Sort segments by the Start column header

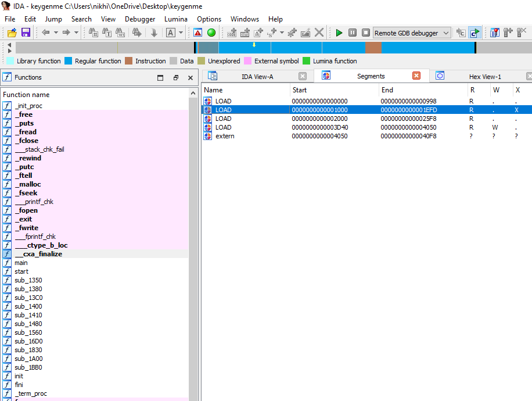coord(334,90)
